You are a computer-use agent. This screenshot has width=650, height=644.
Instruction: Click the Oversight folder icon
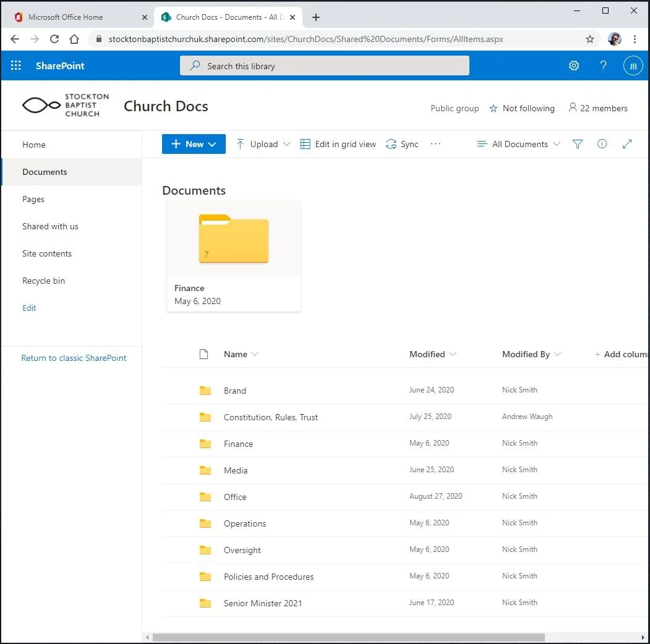(x=205, y=550)
